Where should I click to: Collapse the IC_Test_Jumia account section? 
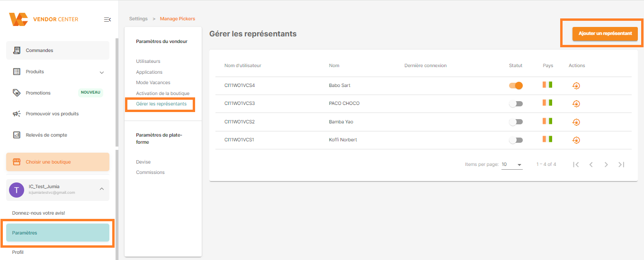click(x=101, y=189)
